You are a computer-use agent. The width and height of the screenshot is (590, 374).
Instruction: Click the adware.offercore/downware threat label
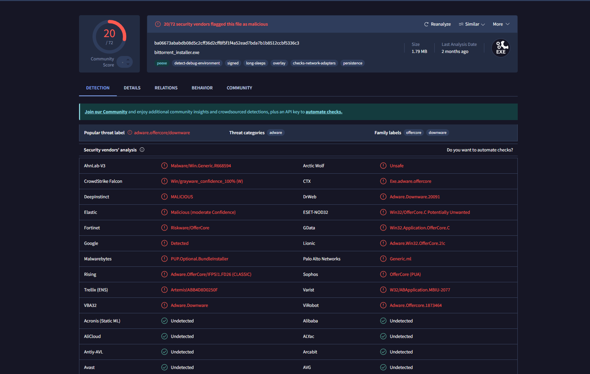[162, 133]
